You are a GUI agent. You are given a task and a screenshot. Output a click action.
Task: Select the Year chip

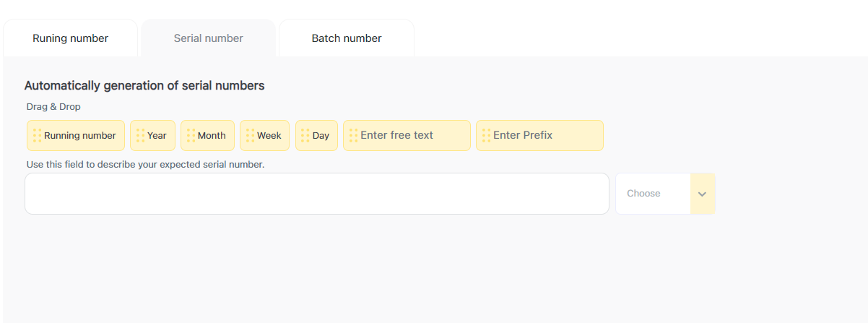pyautogui.click(x=157, y=136)
